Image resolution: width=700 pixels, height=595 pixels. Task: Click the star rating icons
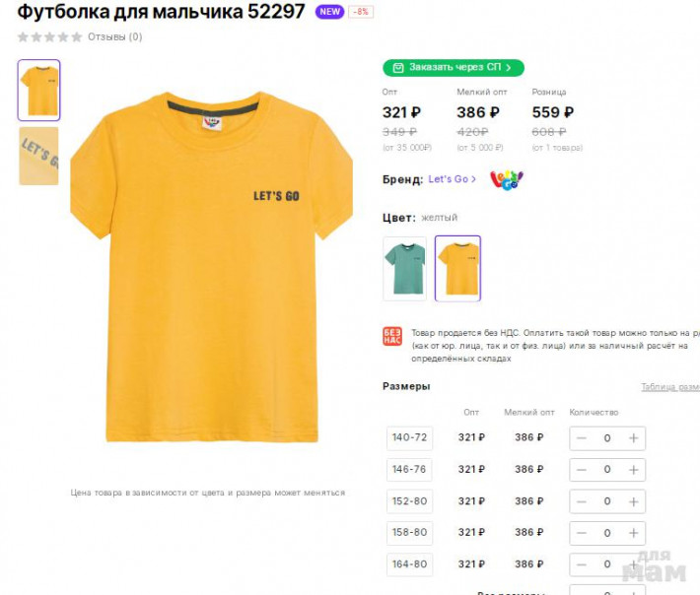(49, 37)
